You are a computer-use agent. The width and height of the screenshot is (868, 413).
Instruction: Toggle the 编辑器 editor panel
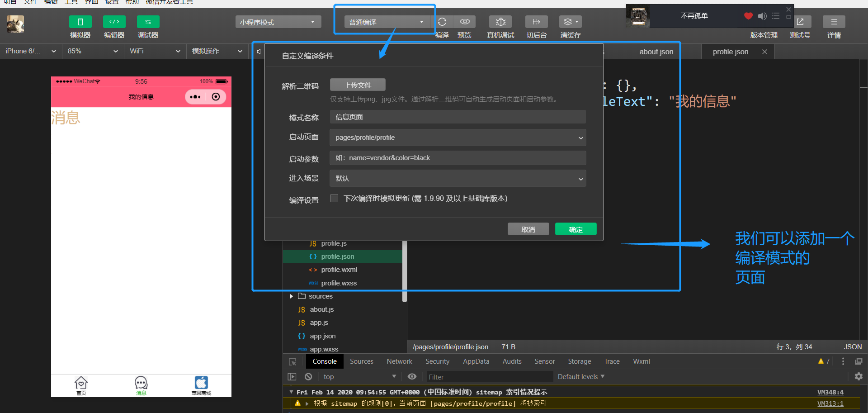114,22
